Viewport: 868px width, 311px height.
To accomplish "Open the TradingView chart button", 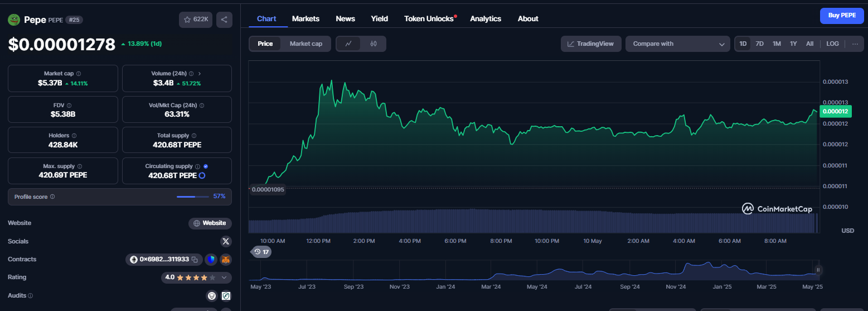I will (591, 44).
